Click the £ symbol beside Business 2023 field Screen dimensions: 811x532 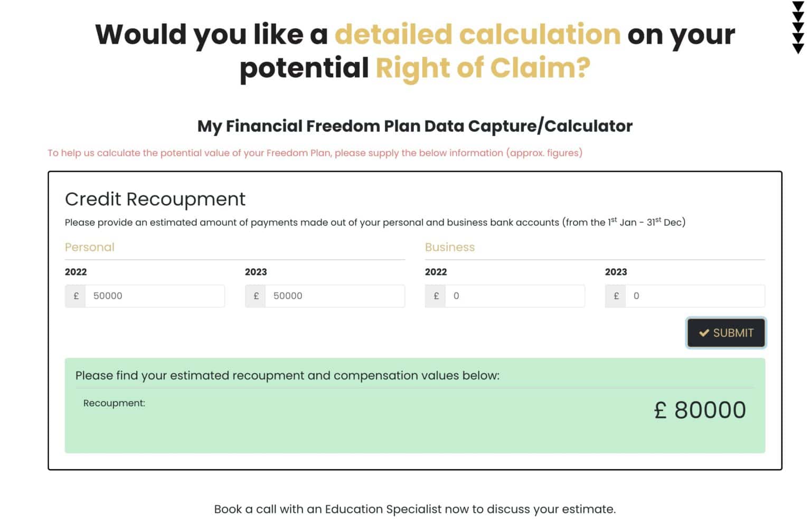(616, 296)
